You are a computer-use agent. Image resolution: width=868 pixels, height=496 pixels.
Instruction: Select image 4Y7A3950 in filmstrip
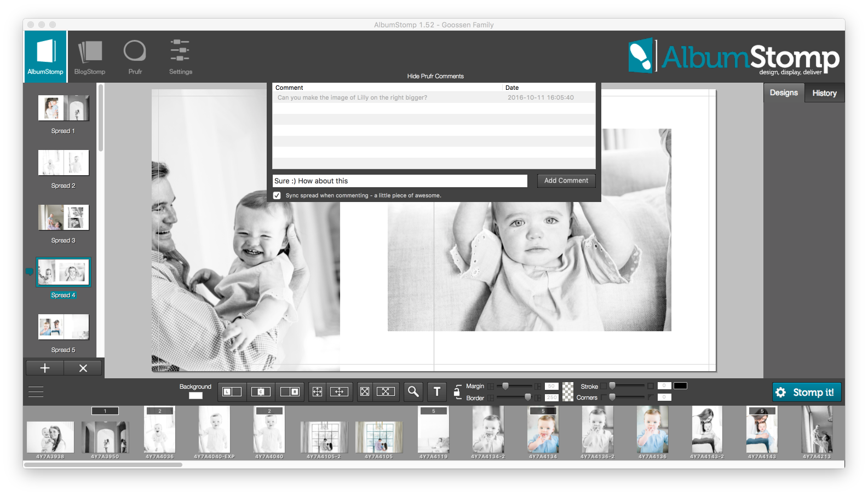105,437
